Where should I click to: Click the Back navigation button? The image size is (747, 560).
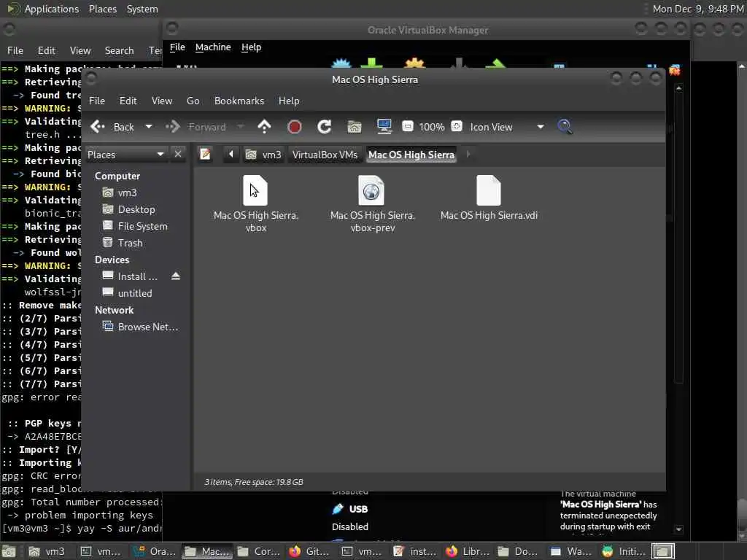[x=113, y=127]
